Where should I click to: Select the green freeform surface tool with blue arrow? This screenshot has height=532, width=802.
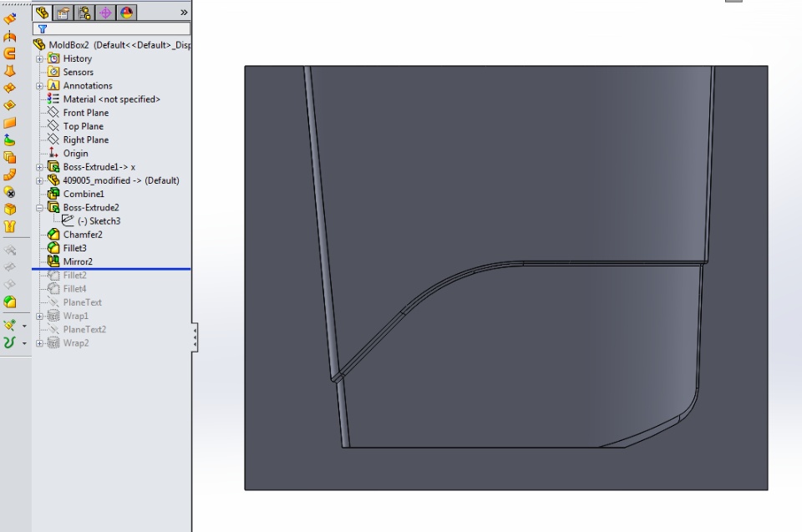[x=10, y=140]
